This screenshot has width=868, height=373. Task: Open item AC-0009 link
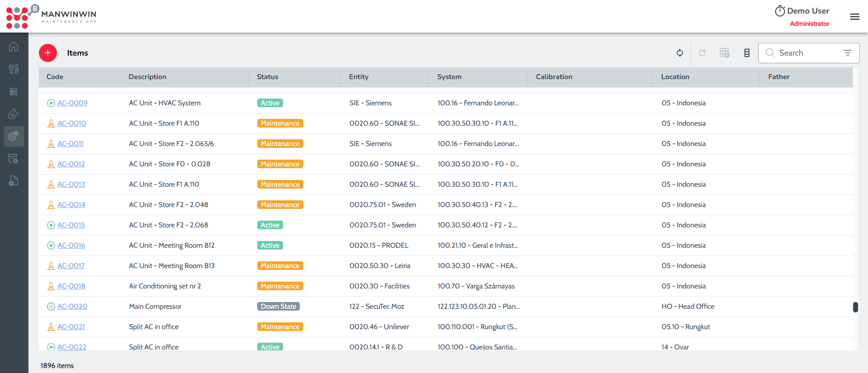(x=72, y=103)
